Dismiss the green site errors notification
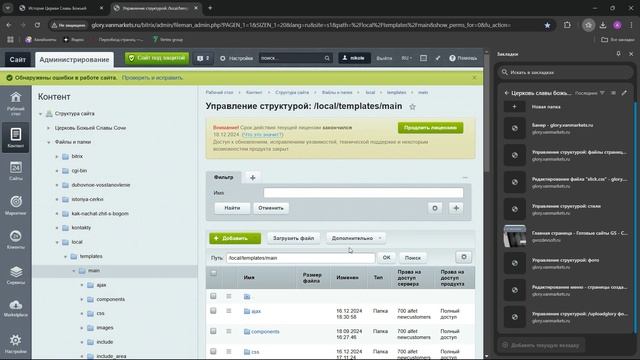The image size is (640, 360). [474, 78]
